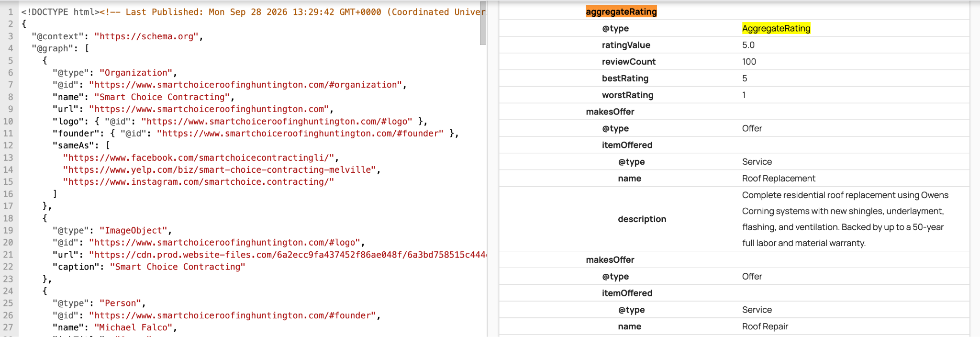Viewport: 980px width, 337px height.
Task: Click line number 12 in the gutter
Action: click(8, 146)
